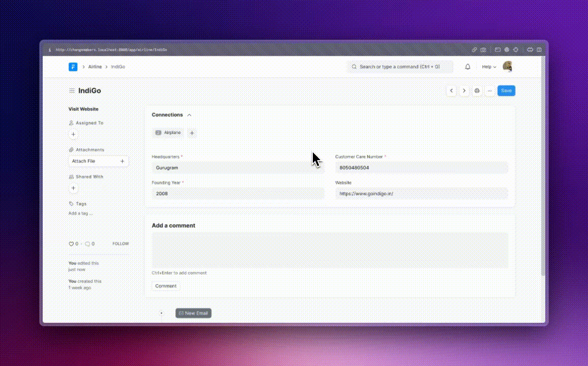Take screenshot camera icon in browser toolbar
588x366 pixels.
[483, 49]
